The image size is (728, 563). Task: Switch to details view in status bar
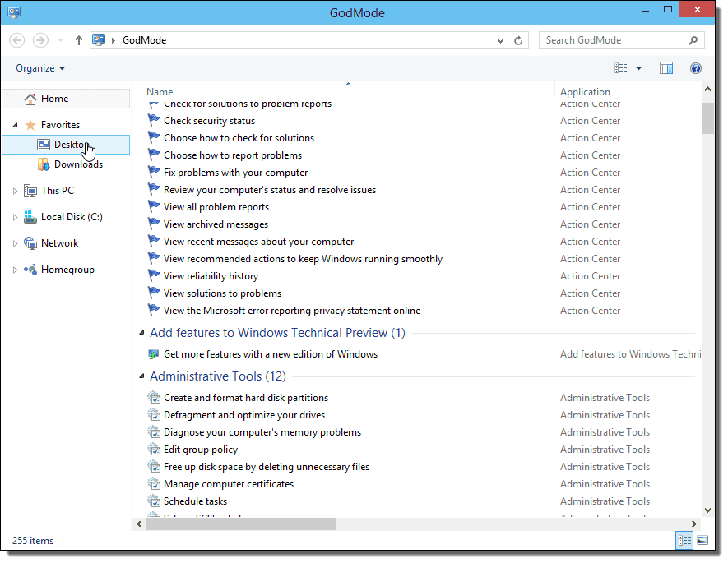[x=684, y=540]
